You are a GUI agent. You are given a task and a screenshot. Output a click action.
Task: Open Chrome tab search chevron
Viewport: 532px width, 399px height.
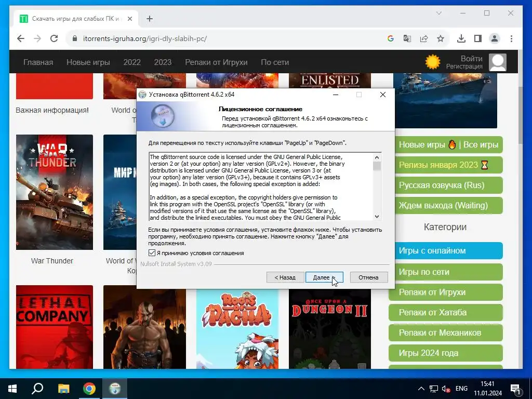coord(438,13)
